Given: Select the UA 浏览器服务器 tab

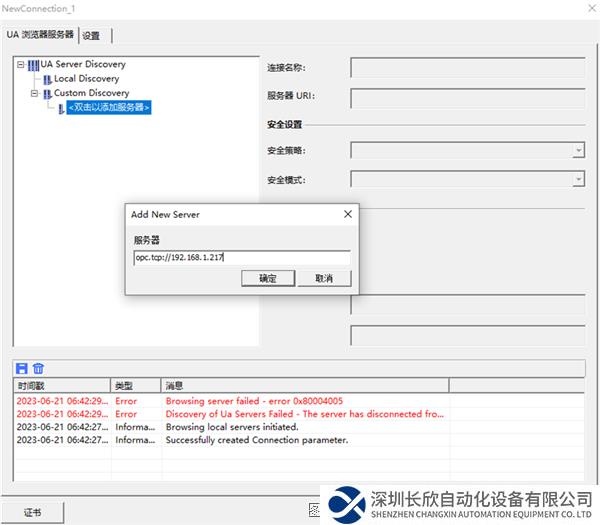Looking at the screenshot, I should tap(40, 35).
